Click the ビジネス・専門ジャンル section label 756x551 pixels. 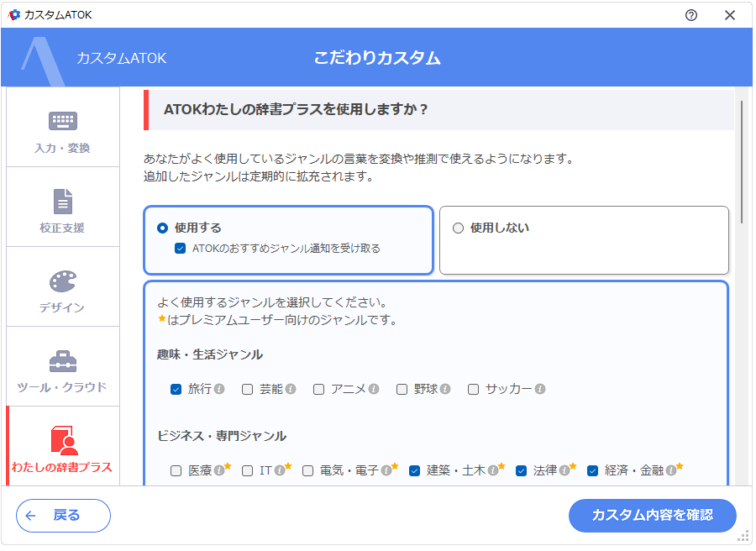click(222, 436)
